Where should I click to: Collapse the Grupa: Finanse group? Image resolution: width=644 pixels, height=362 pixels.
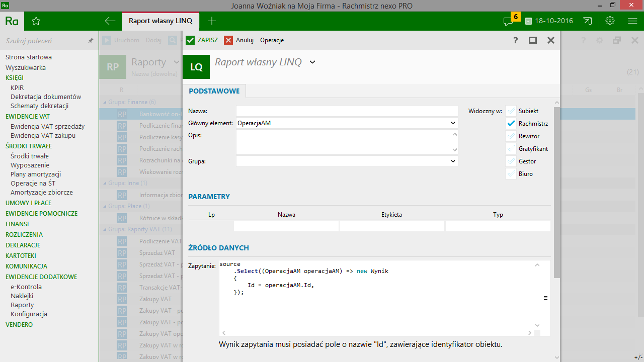point(104,102)
